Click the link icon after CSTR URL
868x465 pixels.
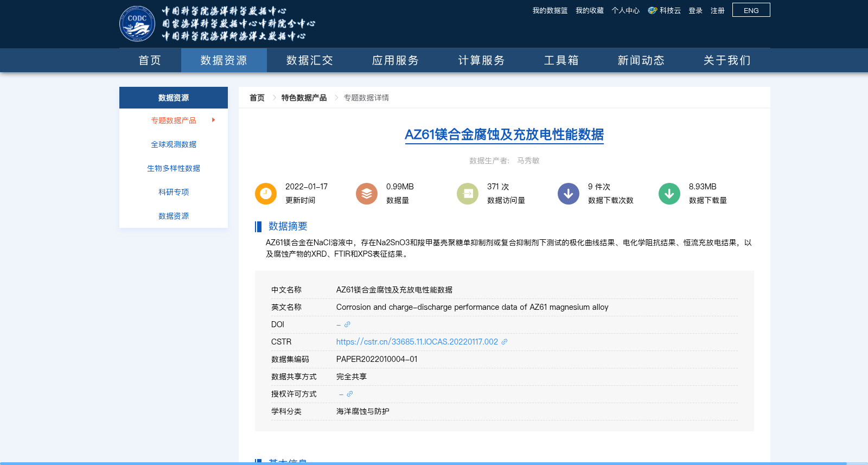pos(505,342)
